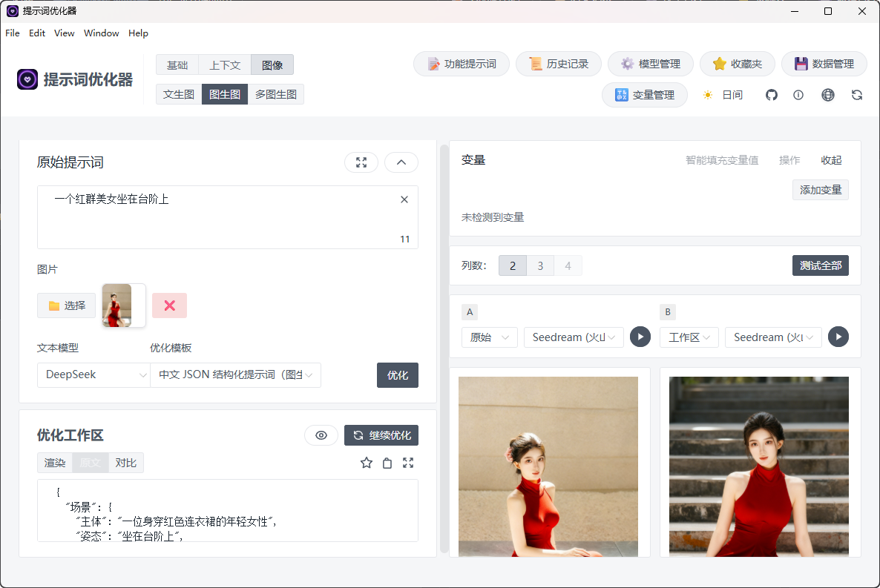Remove uploaded image with red X icon

[169, 305]
